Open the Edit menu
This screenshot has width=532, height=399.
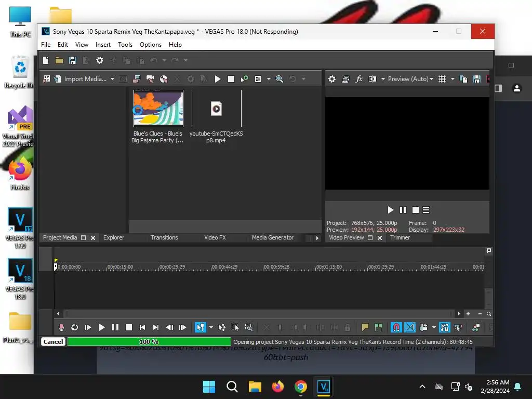pos(63,45)
